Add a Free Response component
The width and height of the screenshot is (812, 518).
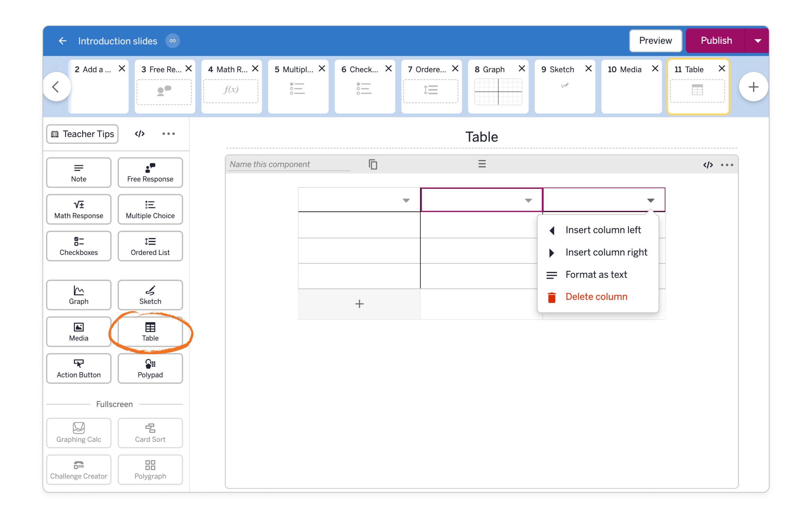point(150,172)
